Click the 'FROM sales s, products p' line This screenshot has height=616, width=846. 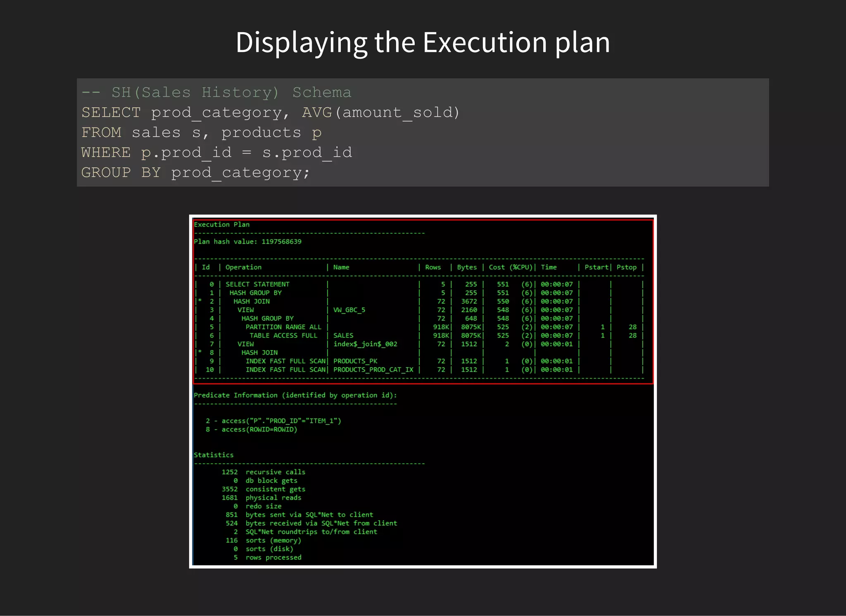[202, 133]
